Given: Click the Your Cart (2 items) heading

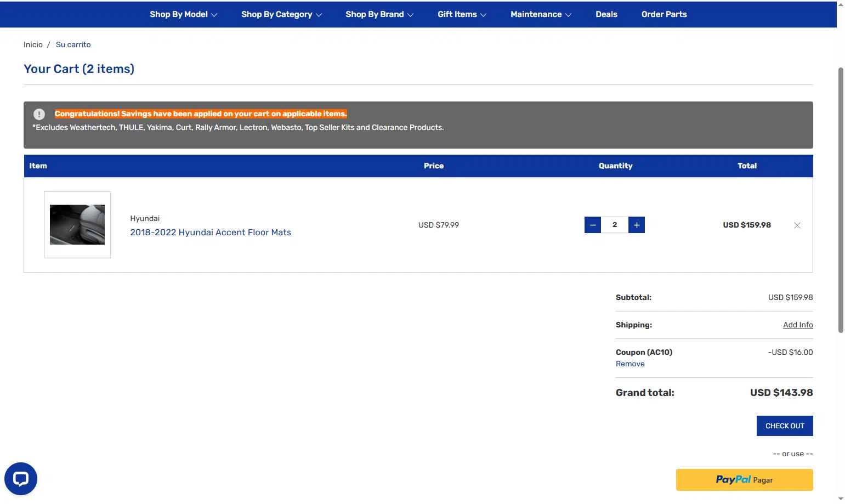Looking at the screenshot, I should (79, 69).
